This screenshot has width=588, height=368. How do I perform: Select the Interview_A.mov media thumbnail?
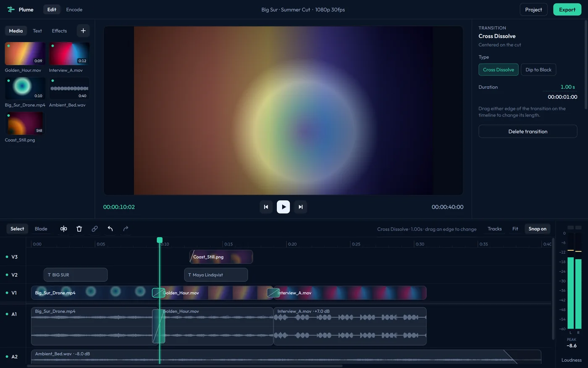tap(69, 53)
